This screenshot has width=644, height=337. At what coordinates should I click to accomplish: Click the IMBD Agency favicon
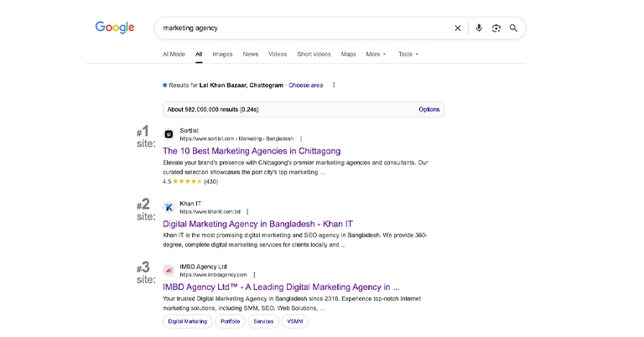point(169,270)
